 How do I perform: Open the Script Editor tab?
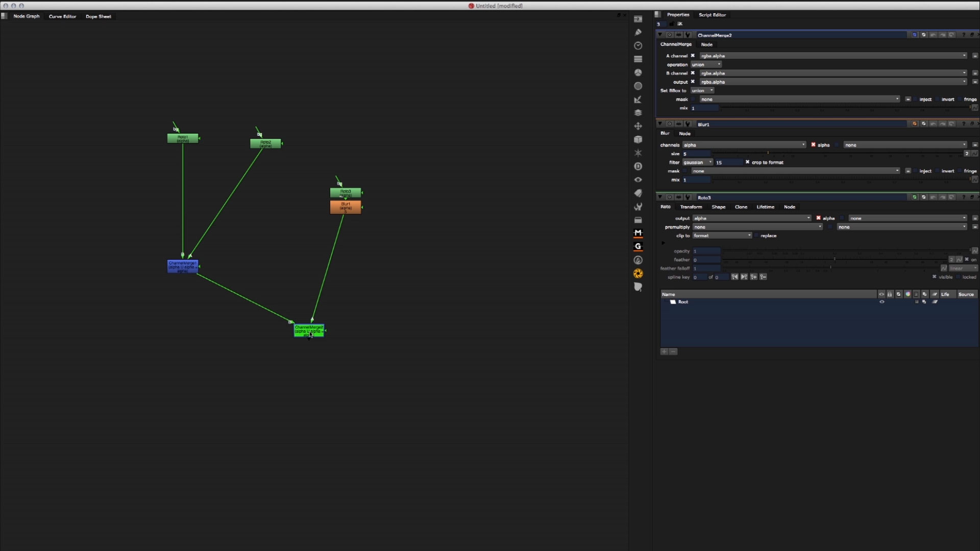pos(712,15)
